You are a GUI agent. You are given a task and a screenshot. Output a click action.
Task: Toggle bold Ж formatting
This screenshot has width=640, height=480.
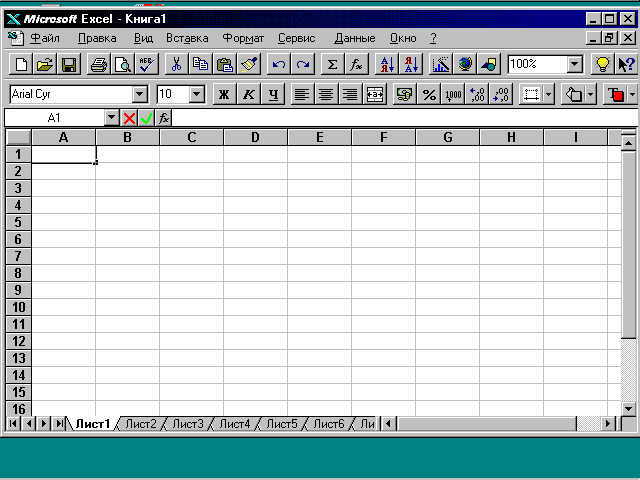[224, 95]
